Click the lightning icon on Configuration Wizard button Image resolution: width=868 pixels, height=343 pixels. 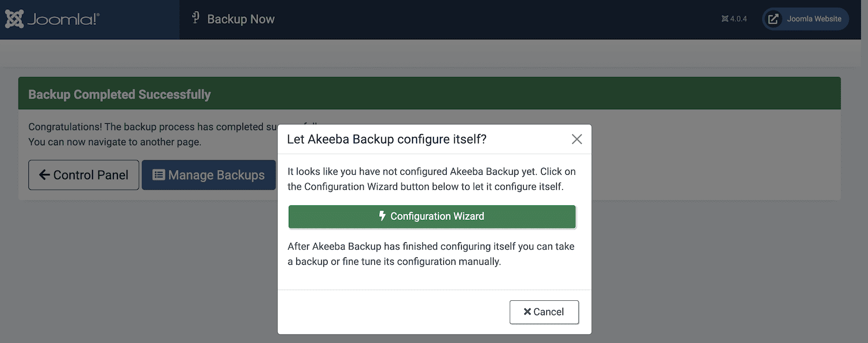coord(382,216)
